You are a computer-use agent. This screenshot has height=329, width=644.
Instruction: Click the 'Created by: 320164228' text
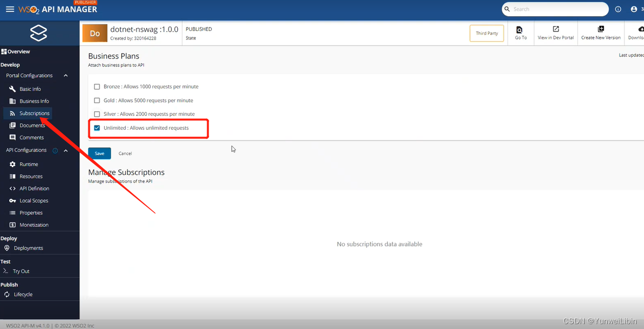(134, 38)
